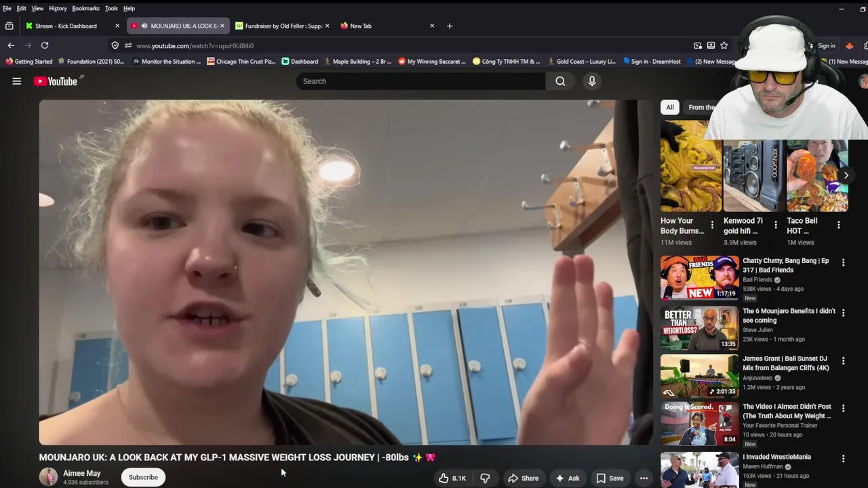The height and width of the screenshot is (488, 868).
Task: Switch to Stream - Kick Dashboard tab
Action: coord(66,26)
